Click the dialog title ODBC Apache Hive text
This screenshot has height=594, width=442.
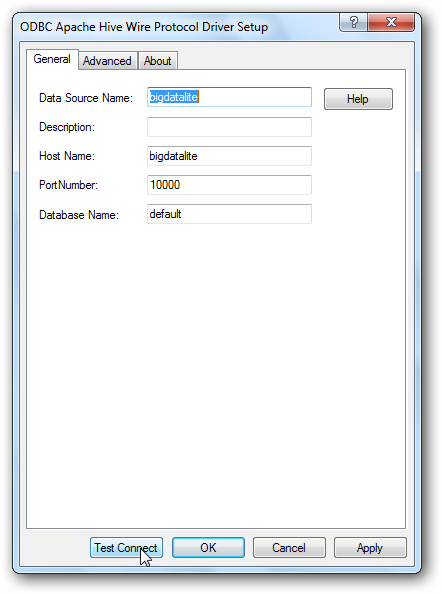point(144,27)
